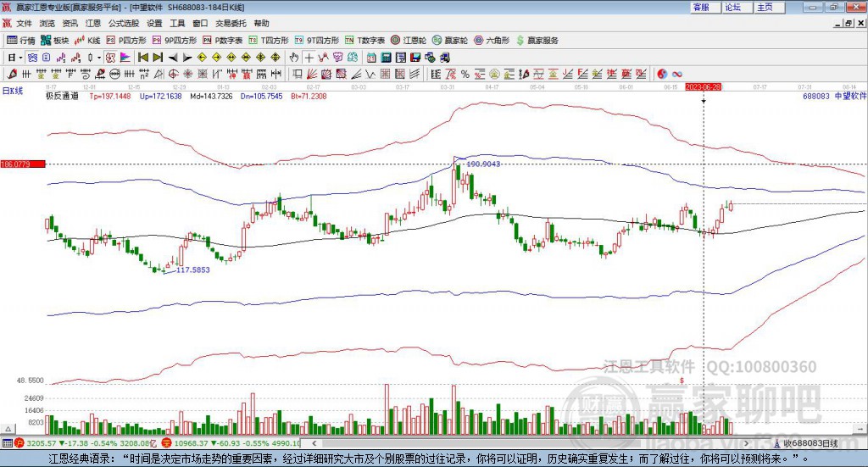The height and width of the screenshot is (467, 868).
Task: Open the 工具 menu
Action: pos(177,23)
